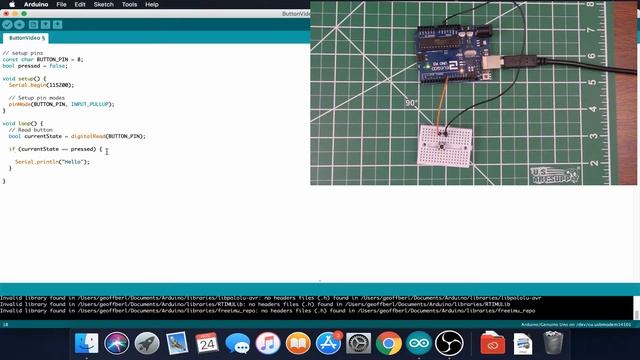
Task: Open Finder from the dock
Action: point(87,343)
